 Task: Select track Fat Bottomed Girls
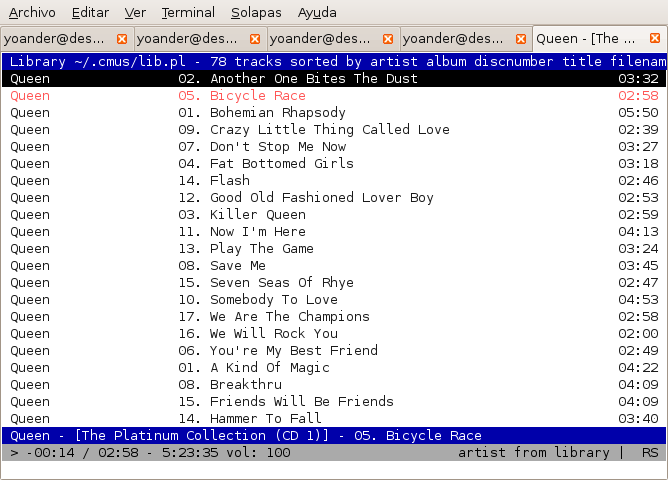pyautogui.click(x=334, y=164)
